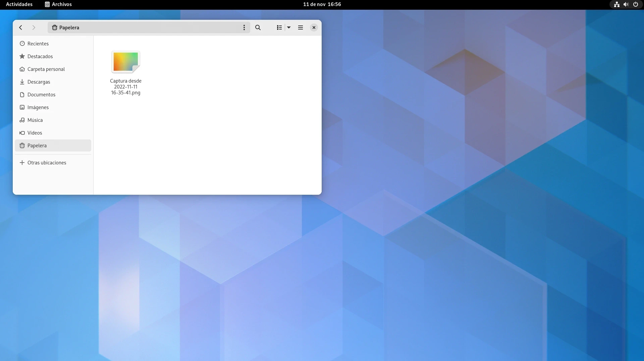
Task: Click the back navigation arrow
Action: [x=21, y=27]
